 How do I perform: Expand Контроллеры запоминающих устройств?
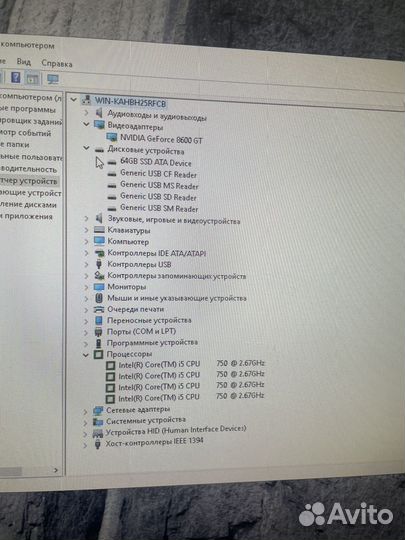tap(86, 276)
